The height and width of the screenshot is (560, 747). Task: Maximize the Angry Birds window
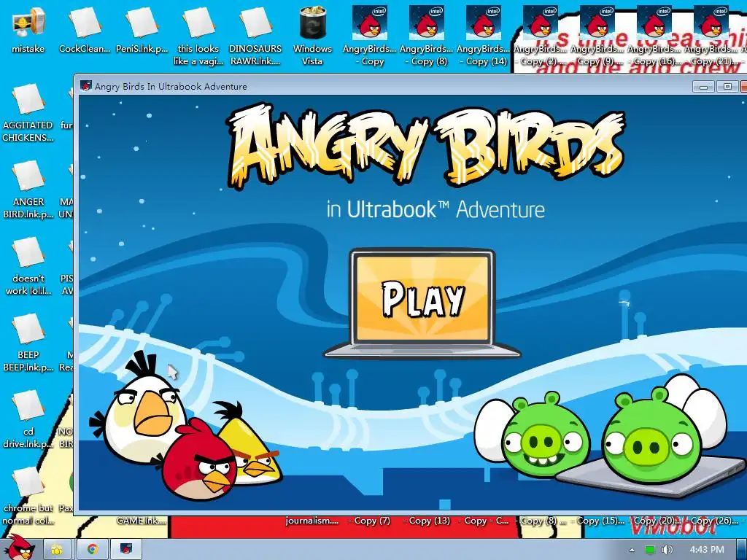click(727, 87)
